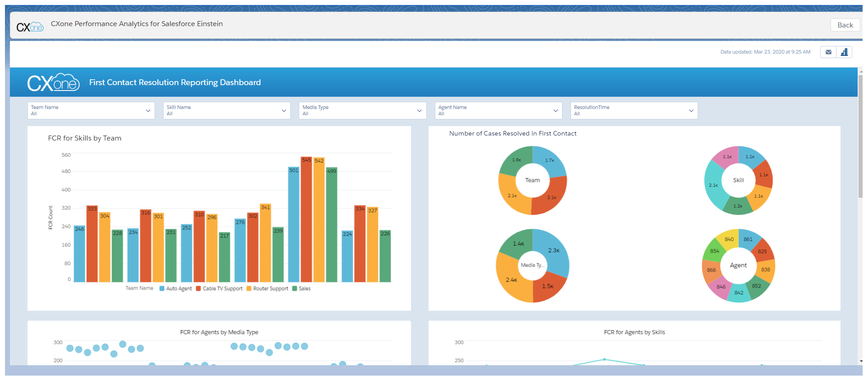Image resolution: width=868 pixels, height=381 pixels.
Task: Click the FCR for Agents by Media Type title
Action: pos(219,332)
